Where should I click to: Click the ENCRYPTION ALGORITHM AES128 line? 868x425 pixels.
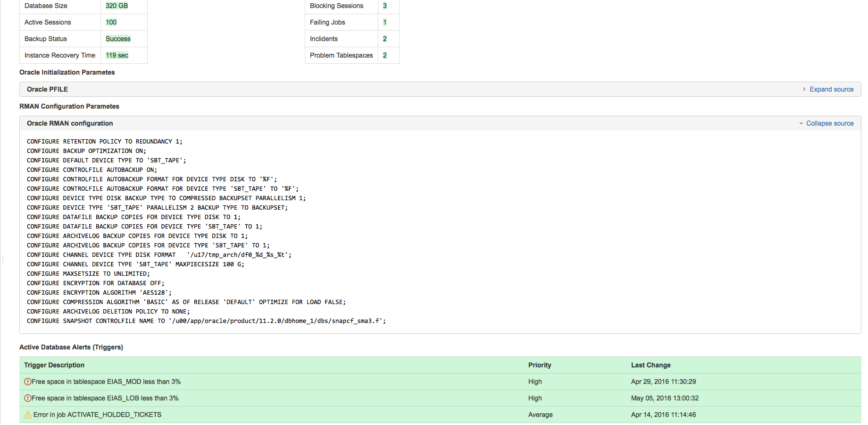point(99,293)
